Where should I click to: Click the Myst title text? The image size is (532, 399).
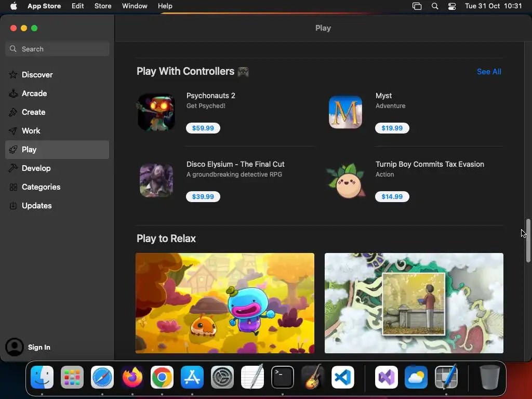[383, 96]
